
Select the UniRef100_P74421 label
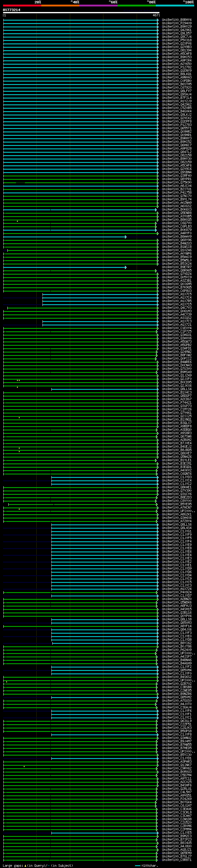pos(176,403)
